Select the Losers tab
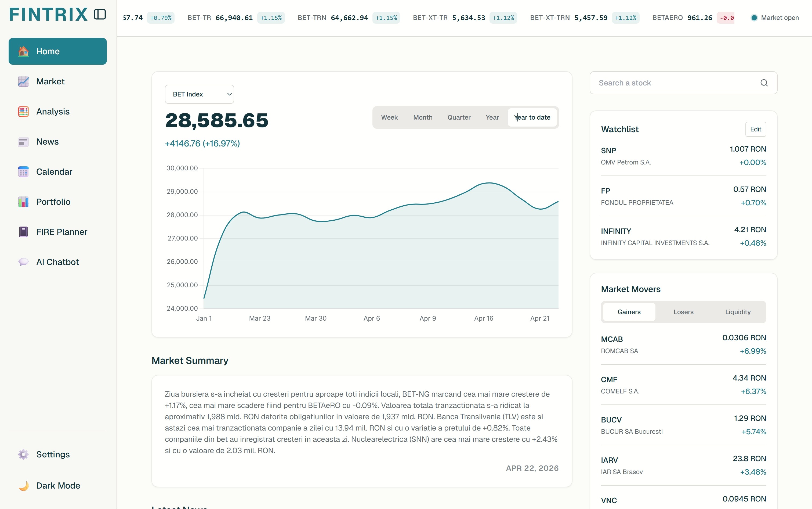812x509 pixels. coord(683,312)
